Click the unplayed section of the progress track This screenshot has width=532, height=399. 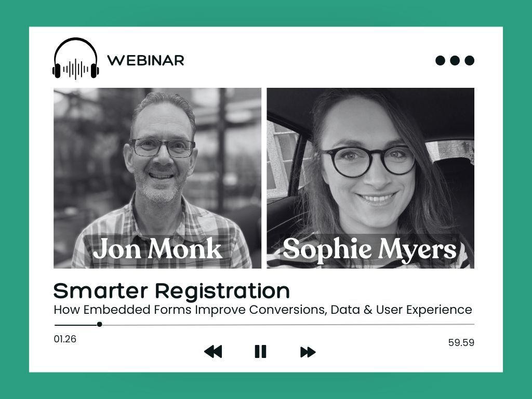[x=286, y=325]
